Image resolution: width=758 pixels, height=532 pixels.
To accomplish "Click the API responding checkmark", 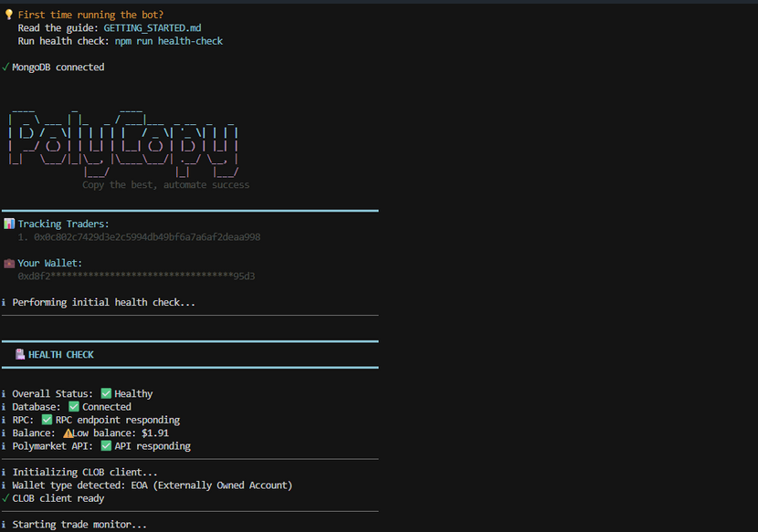I will [108, 446].
